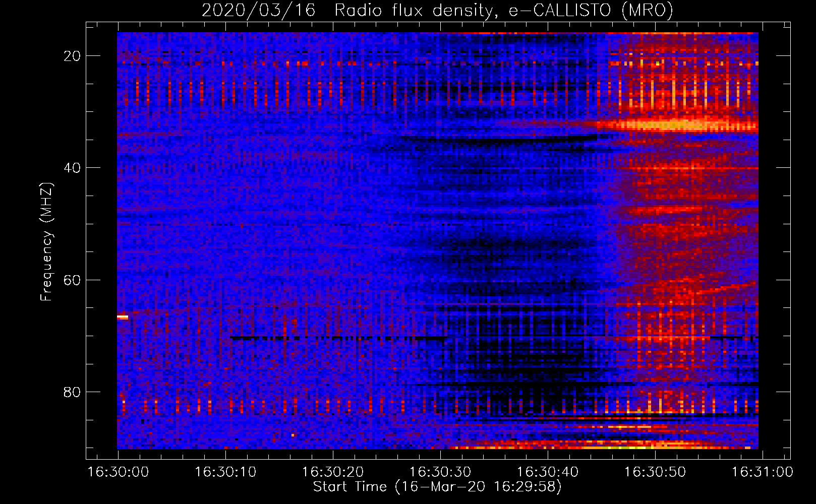Click the 'Start Time (16-Mar-20 16:29:58)' x-axis label

437,487
